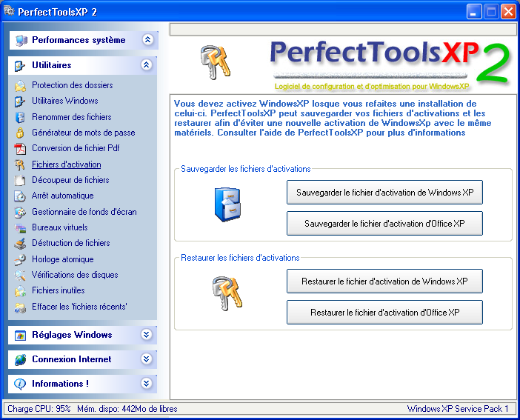Open Découpeur de fichiers
Viewport: 520px width, 420px height.
(x=70, y=180)
